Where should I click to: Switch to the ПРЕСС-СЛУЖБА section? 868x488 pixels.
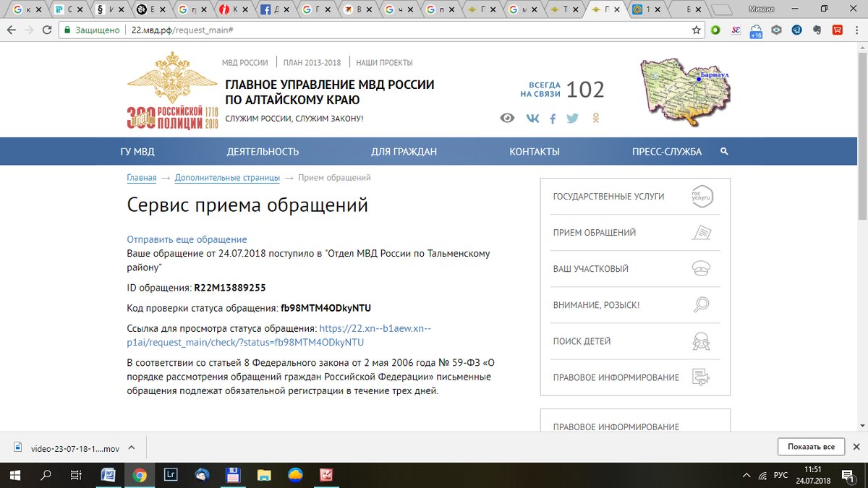[x=666, y=151]
